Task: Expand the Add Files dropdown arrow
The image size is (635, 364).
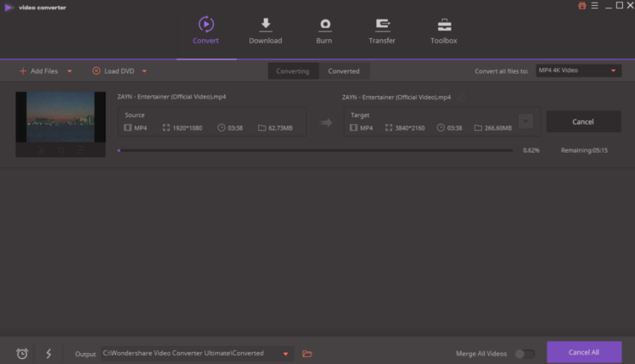Action: tap(70, 71)
